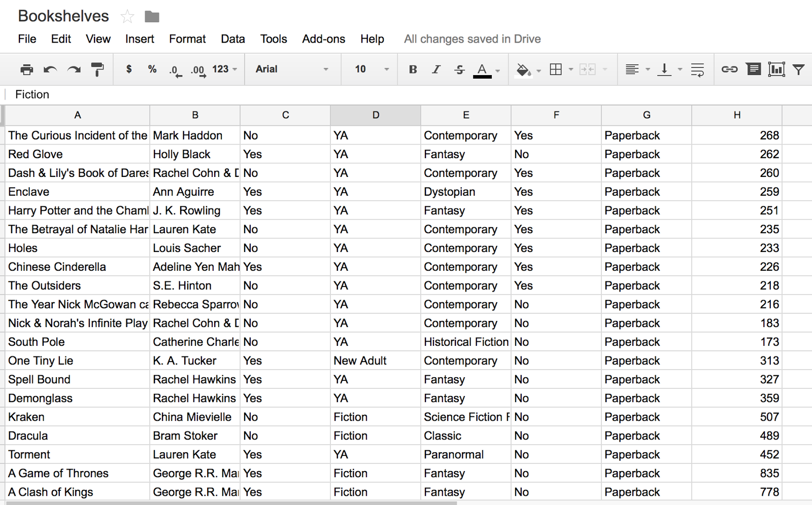Select column F header

point(556,115)
